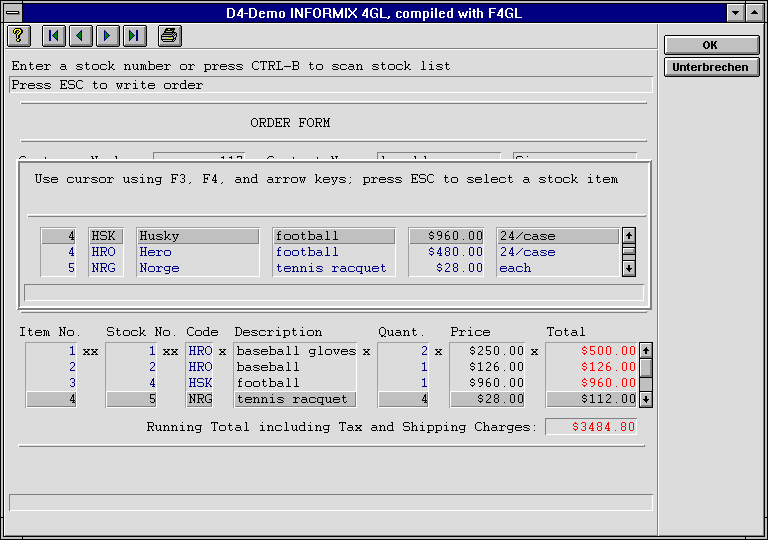Select the Husky football stock row
The height and width of the screenshot is (540, 768).
197,236
